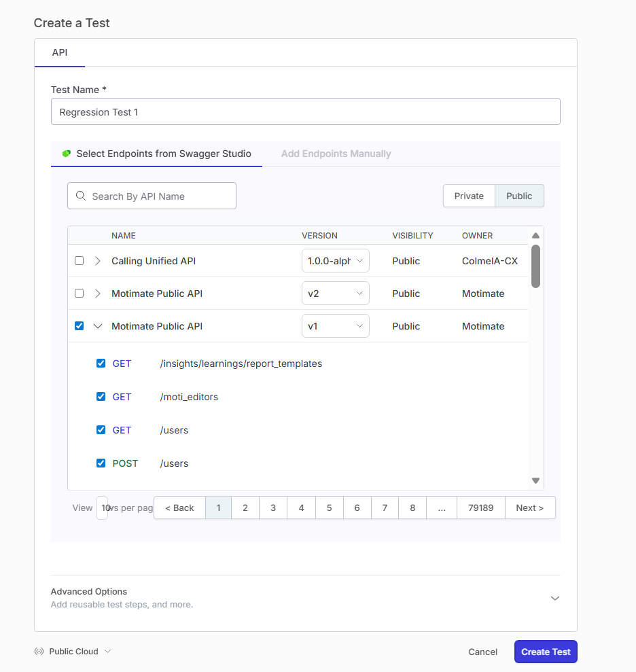Expand the Calling Unified API row chevron

coord(97,261)
